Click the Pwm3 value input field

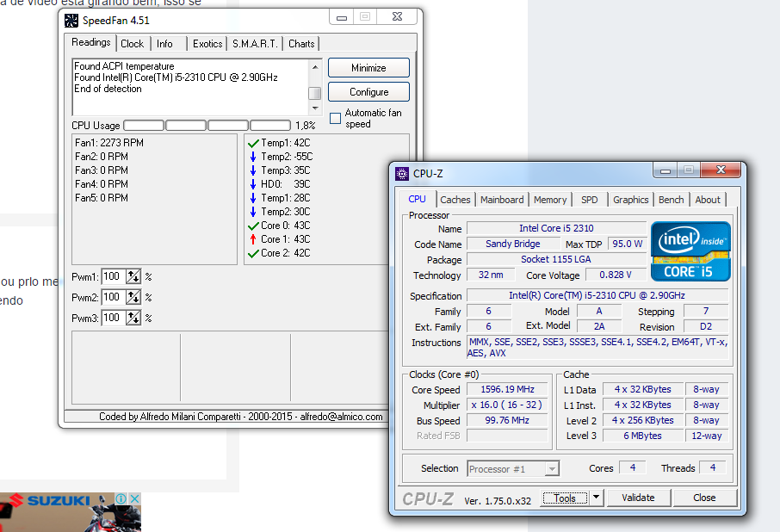coord(114,318)
